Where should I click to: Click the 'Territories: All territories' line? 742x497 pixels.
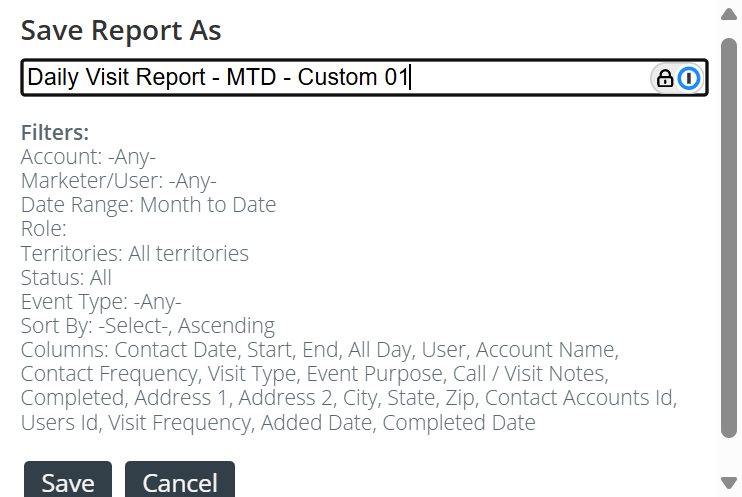[134, 253]
